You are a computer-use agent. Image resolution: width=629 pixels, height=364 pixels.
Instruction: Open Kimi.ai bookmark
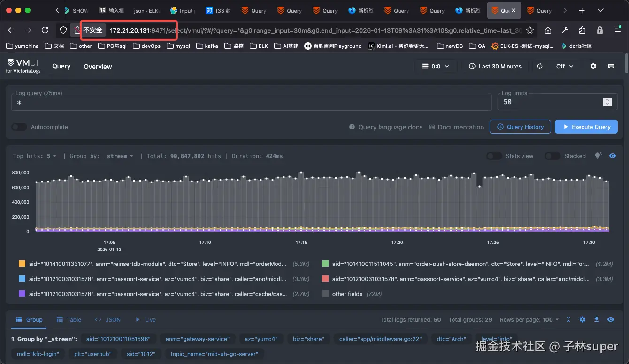[x=399, y=46]
